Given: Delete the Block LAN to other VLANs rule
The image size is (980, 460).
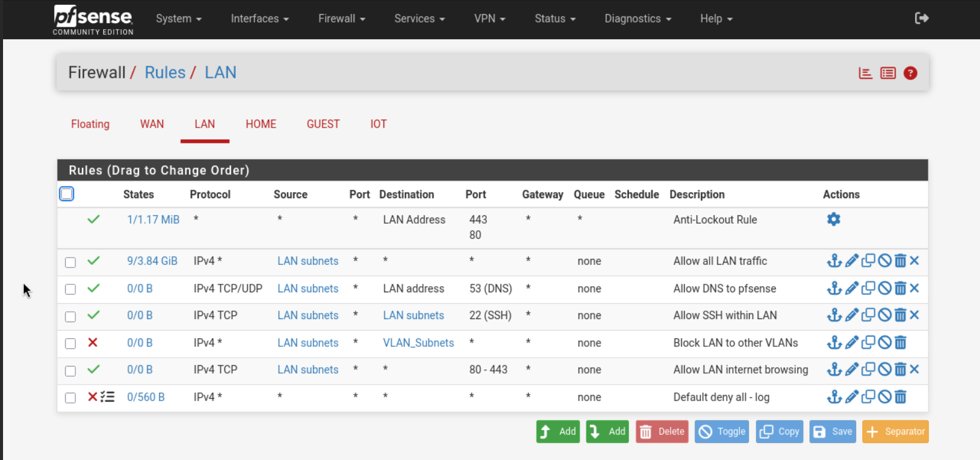Looking at the screenshot, I should coord(900,343).
